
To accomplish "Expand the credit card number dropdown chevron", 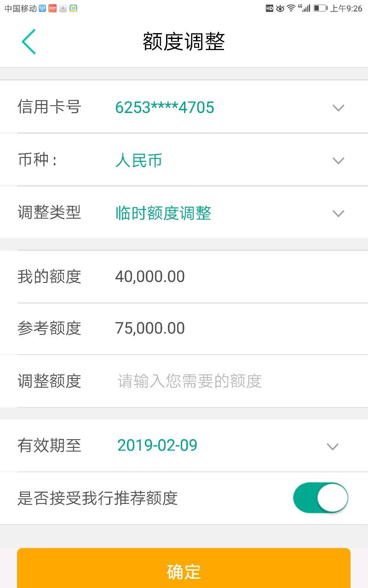I will coord(339,108).
